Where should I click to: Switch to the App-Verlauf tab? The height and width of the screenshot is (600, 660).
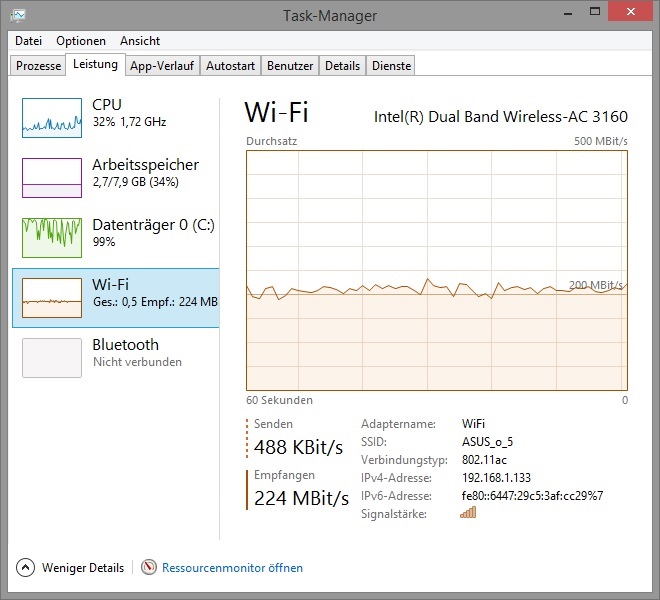(161, 66)
